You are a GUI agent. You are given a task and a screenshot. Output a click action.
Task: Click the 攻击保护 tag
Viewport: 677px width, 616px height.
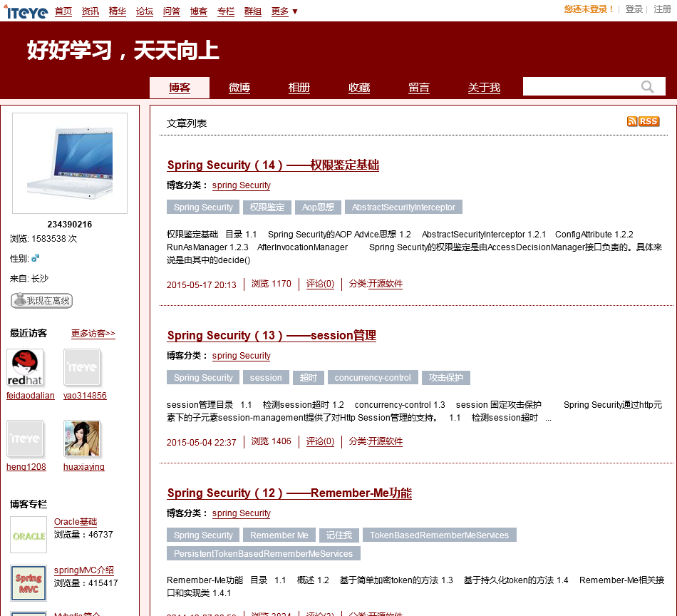(446, 378)
